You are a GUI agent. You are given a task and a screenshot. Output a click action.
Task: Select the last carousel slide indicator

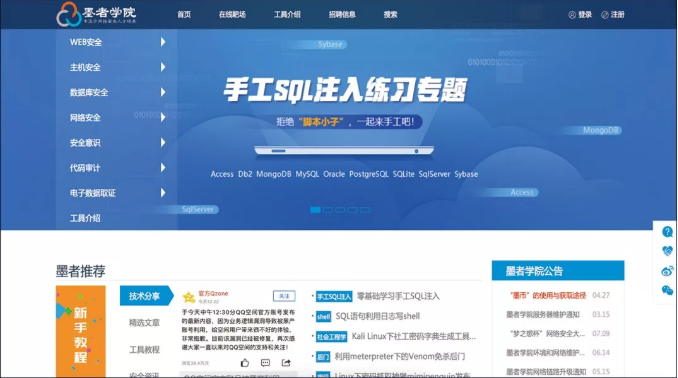pyautogui.click(x=365, y=210)
